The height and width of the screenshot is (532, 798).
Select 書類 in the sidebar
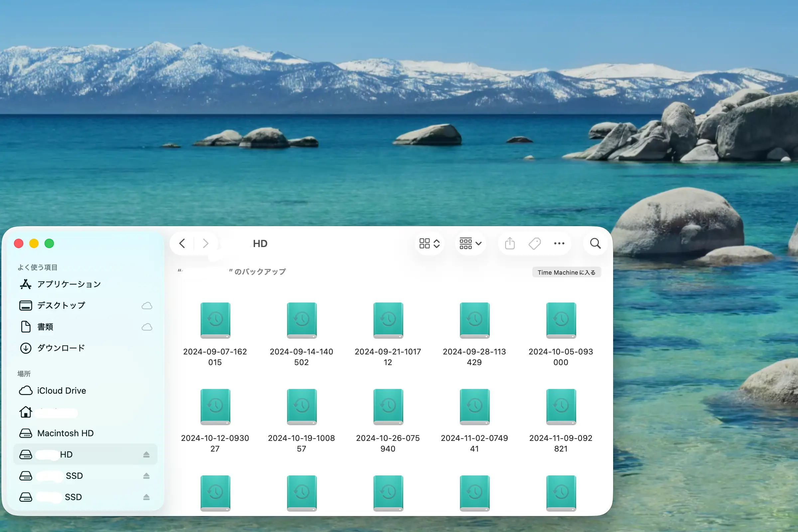45,327
